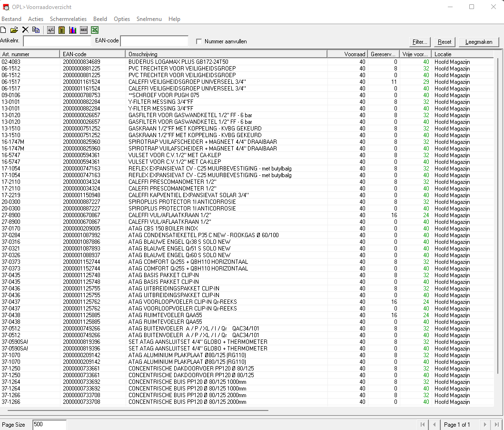This screenshot has width=504, height=430.
Task: Click article number 37-0284
Action: coord(11,235)
